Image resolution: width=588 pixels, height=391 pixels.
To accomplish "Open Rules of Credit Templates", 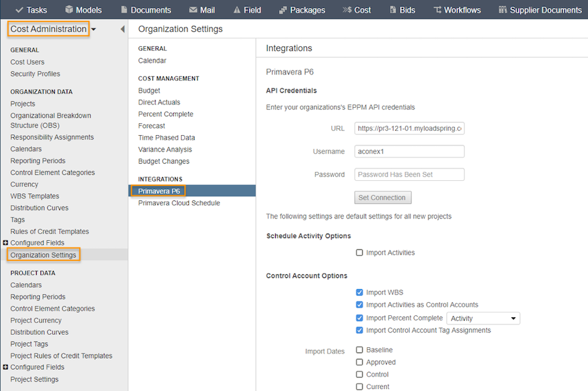I will click(x=50, y=232).
